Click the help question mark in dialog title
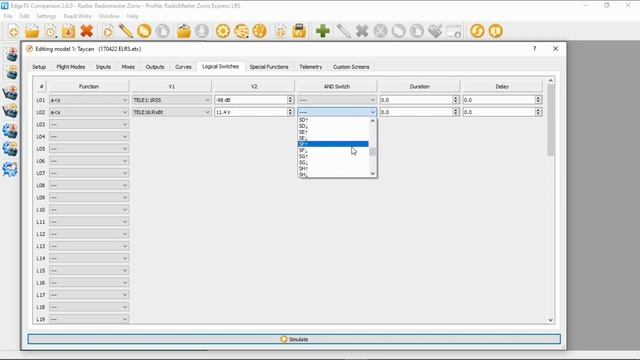640x360 pixels. point(534,49)
